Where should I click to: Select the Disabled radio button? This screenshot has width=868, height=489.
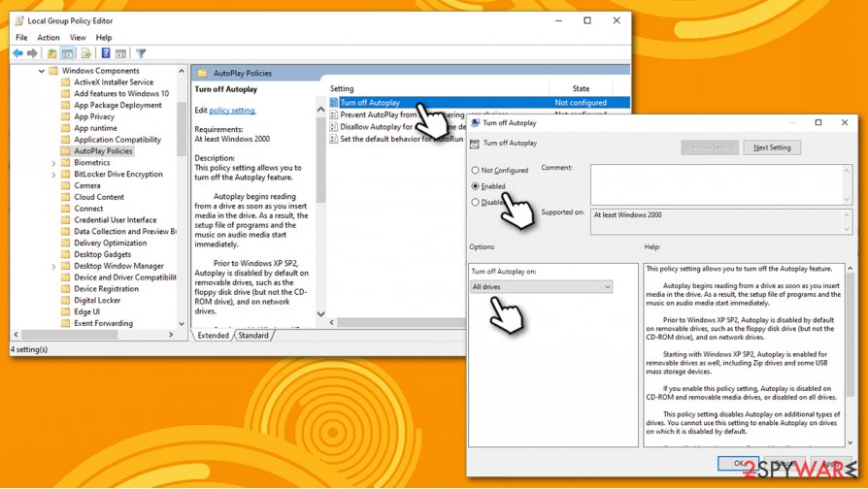tap(475, 202)
